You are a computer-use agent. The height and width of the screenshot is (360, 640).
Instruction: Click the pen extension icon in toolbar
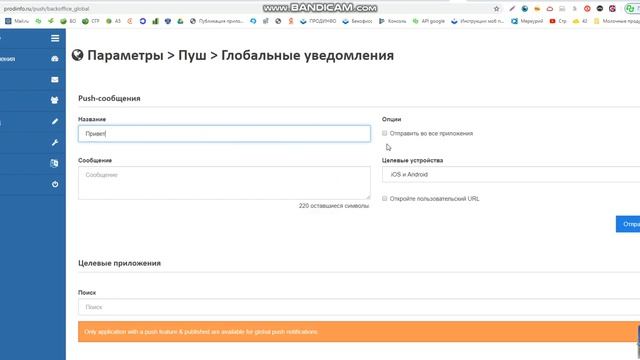[512, 9]
